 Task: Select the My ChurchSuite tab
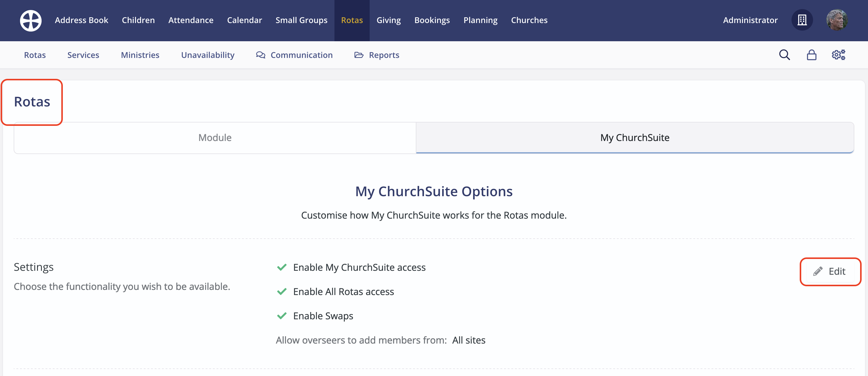click(x=635, y=138)
